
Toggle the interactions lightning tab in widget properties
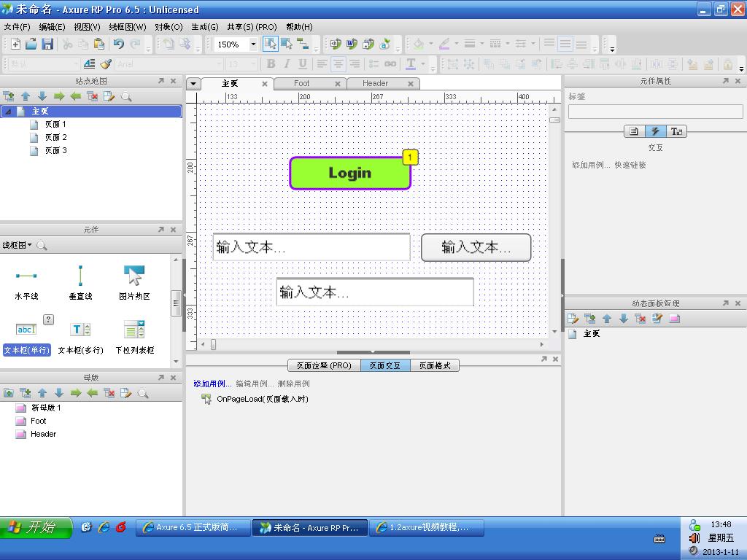coord(655,131)
